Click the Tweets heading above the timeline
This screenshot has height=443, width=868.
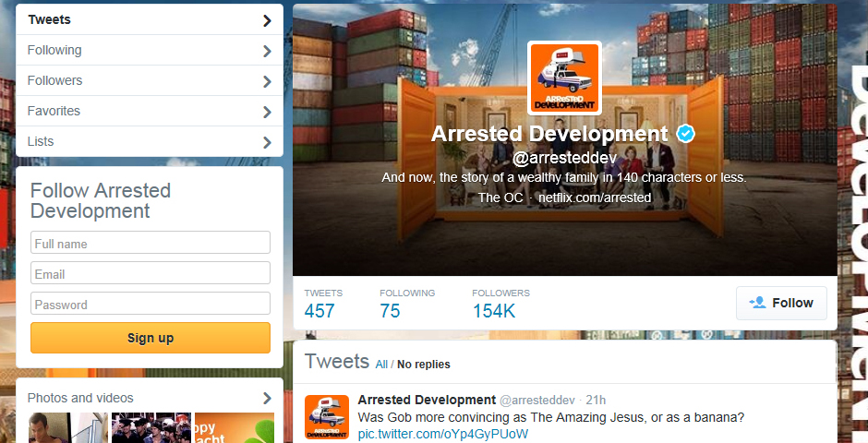point(336,362)
